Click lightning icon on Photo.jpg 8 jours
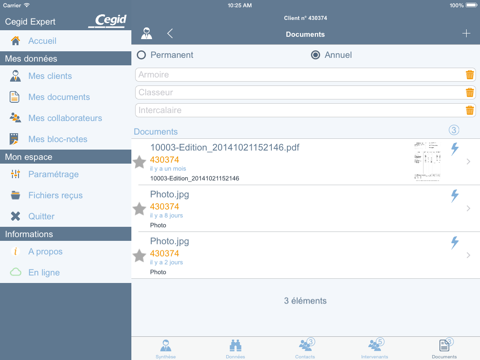480x360 pixels. [455, 196]
